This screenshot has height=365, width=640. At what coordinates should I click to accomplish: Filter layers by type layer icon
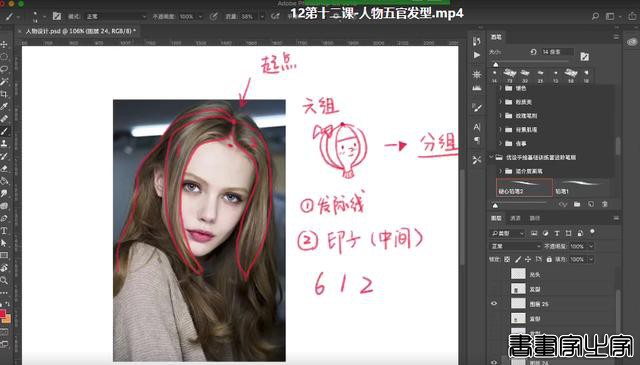coord(557,233)
